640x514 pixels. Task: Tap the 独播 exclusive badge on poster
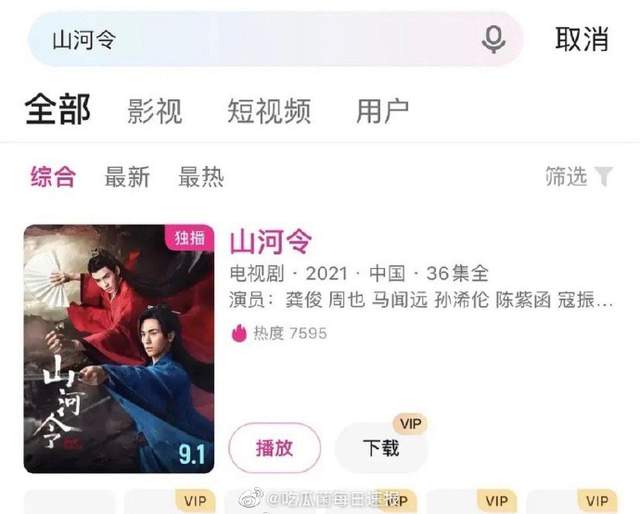(190, 236)
